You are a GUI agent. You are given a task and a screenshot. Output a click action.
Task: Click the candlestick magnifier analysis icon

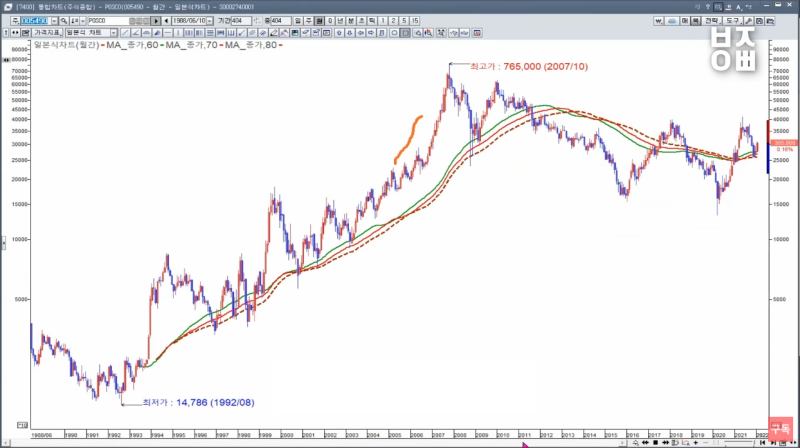429,33
